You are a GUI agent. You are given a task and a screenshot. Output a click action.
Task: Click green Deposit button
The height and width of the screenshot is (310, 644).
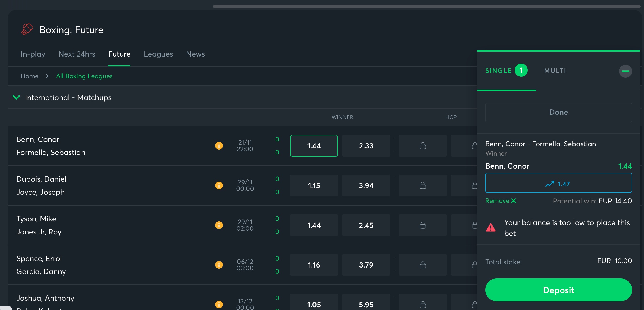pyautogui.click(x=559, y=290)
